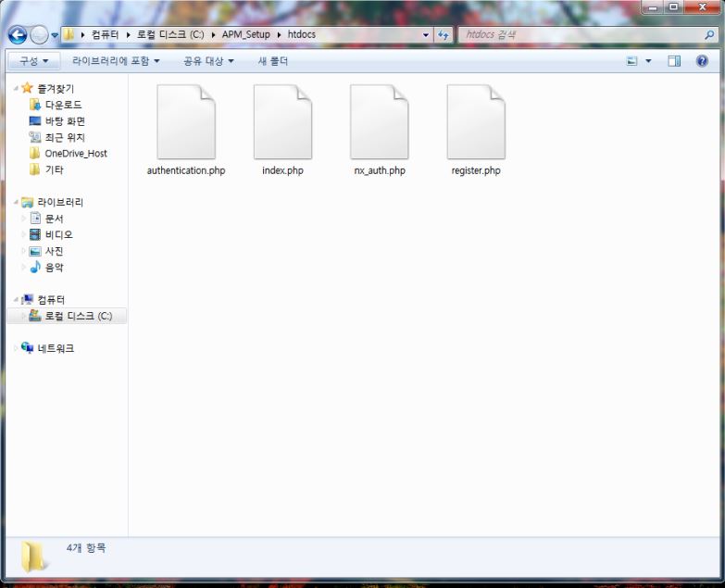The image size is (725, 588).
Task: Select authentication.php file icon
Action: pyautogui.click(x=186, y=122)
